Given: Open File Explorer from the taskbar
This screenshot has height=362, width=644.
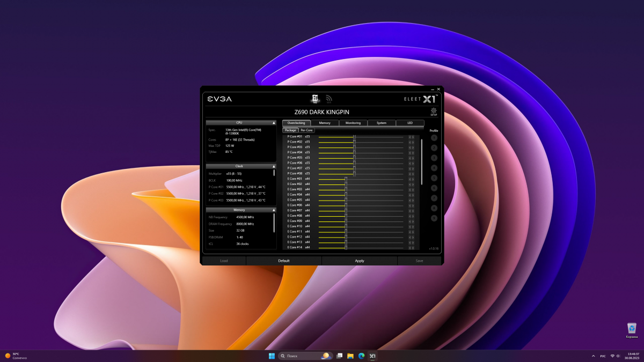Looking at the screenshot, I should tap(350, 356).
